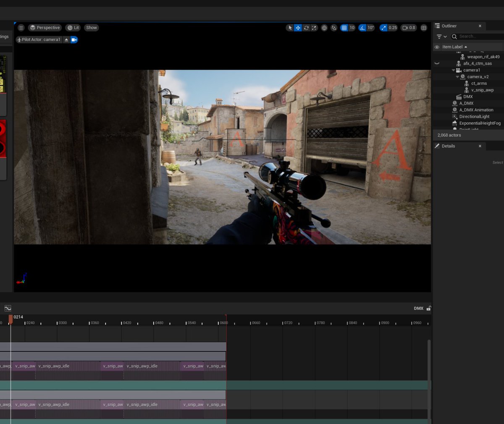The height and width of the screenshot is (424, 504).
Task: Change the Lit view mode
Action: tap(73, 28)
